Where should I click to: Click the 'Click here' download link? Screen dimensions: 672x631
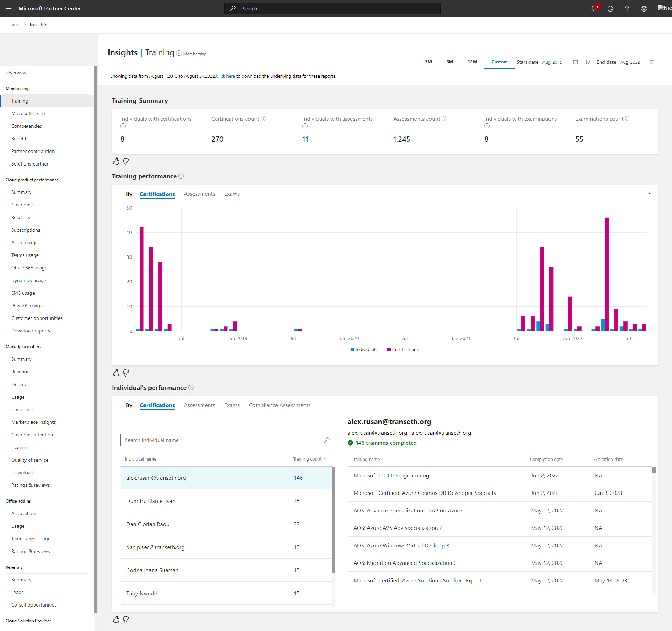pyautogui.click(x=225, y=76)
